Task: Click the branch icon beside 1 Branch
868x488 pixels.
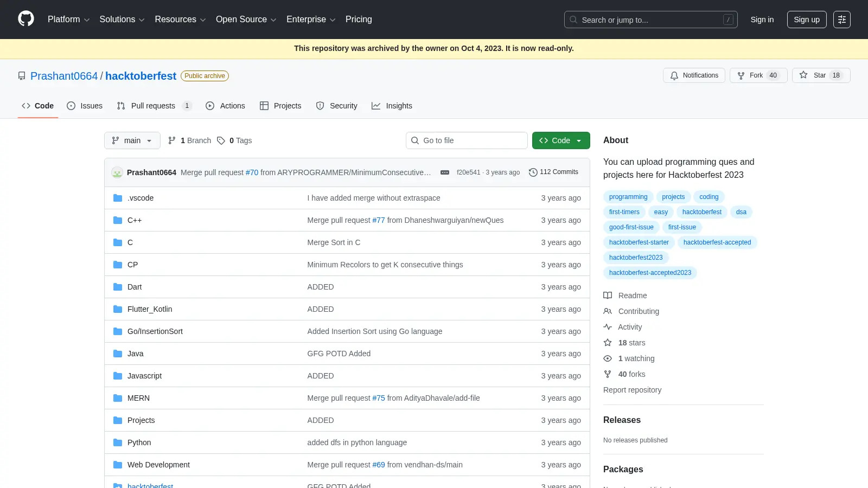Action: pos(172,140)
